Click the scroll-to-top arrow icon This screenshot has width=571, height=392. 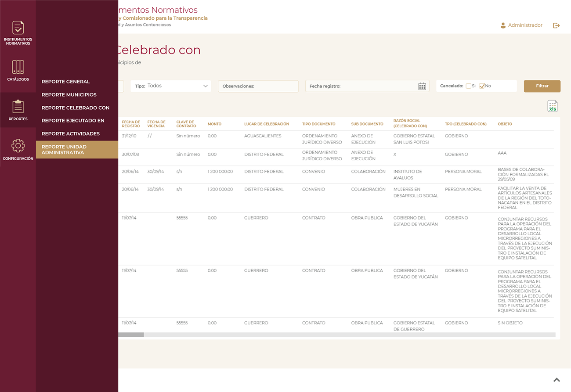(x=557, y=380)
